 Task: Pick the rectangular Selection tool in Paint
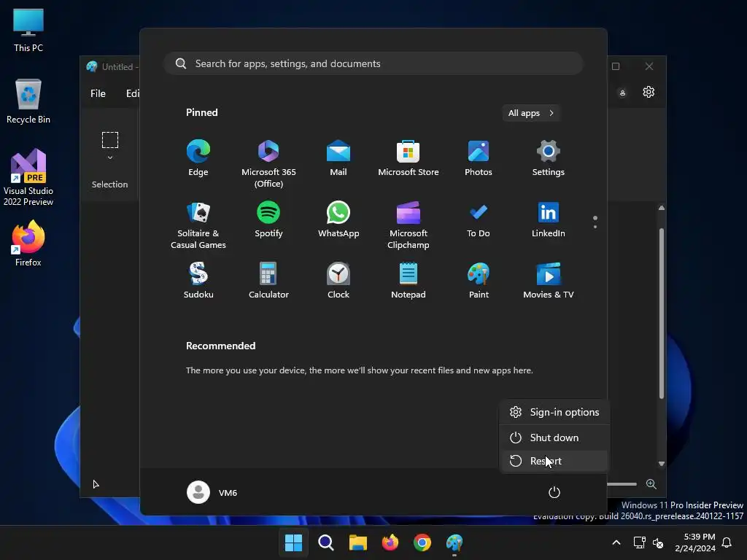click(x=110, y=140)
